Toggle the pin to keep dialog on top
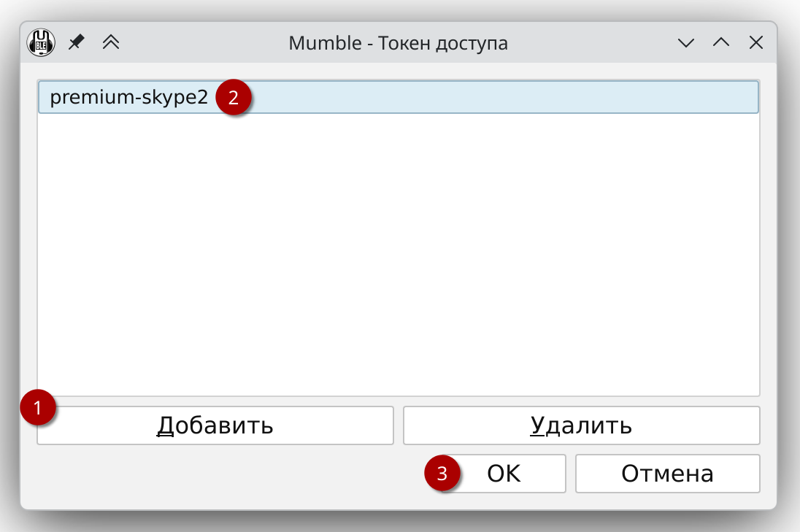800x532 pixels. tap(76, 42)
